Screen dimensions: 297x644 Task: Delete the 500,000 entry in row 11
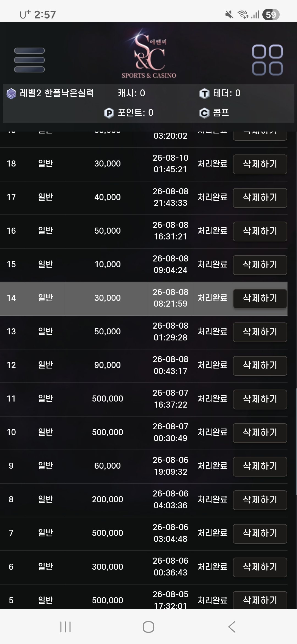260,399
